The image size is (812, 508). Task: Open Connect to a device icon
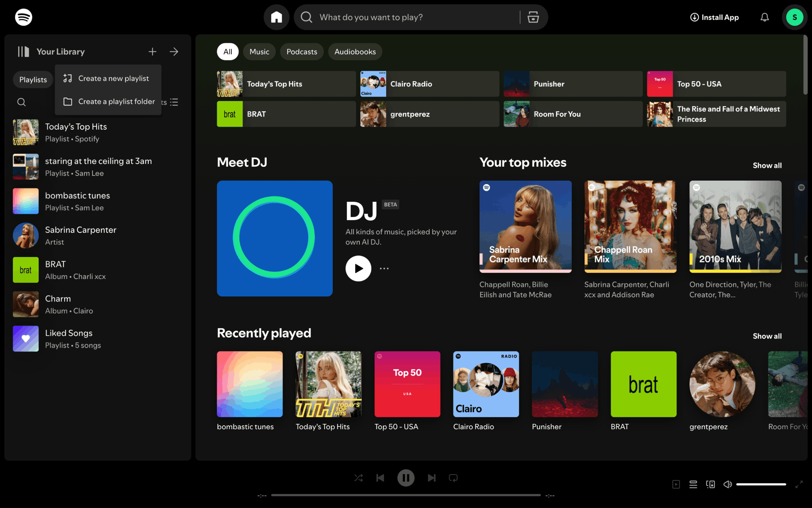click(710, 484)
